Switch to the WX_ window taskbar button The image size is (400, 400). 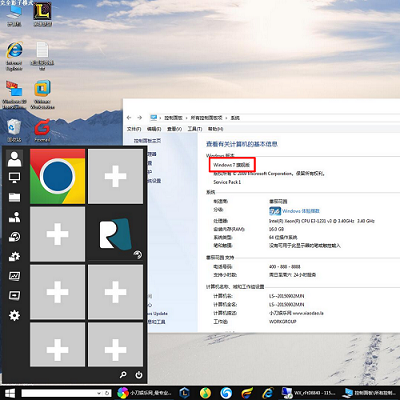[309, 393]
